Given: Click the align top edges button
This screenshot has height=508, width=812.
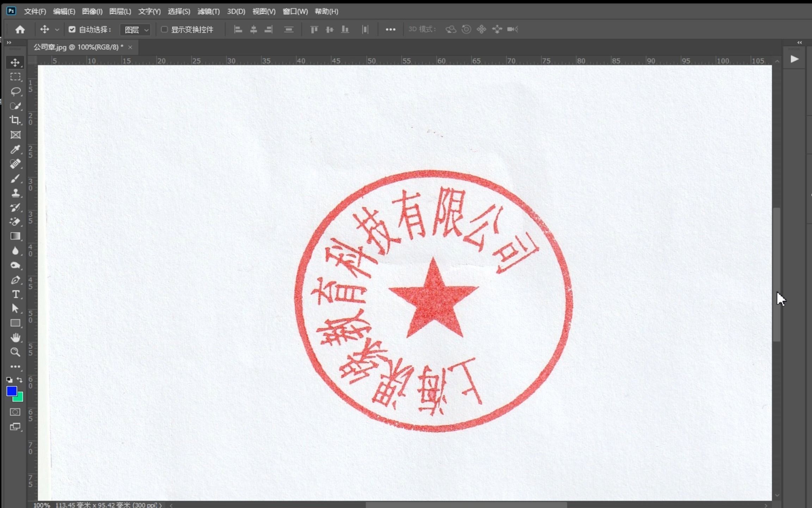Looking at the screenshot, I should tap(314, 29).
